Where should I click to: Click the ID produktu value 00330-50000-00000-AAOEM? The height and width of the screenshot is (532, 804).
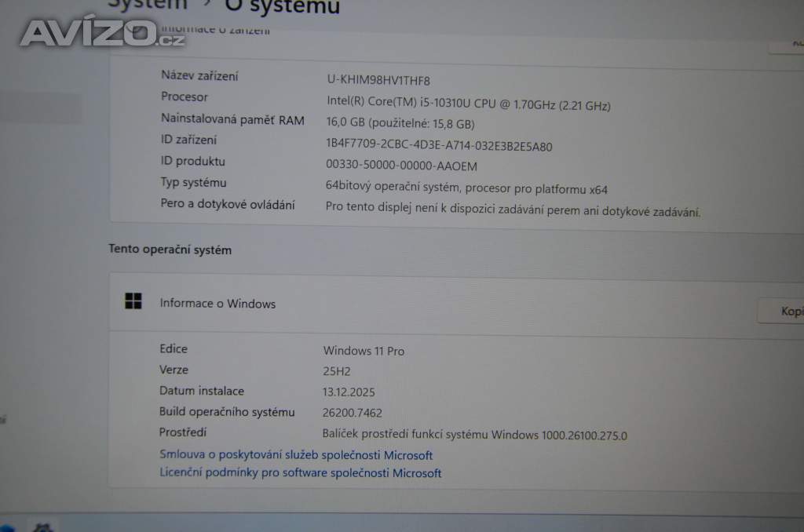401,166
